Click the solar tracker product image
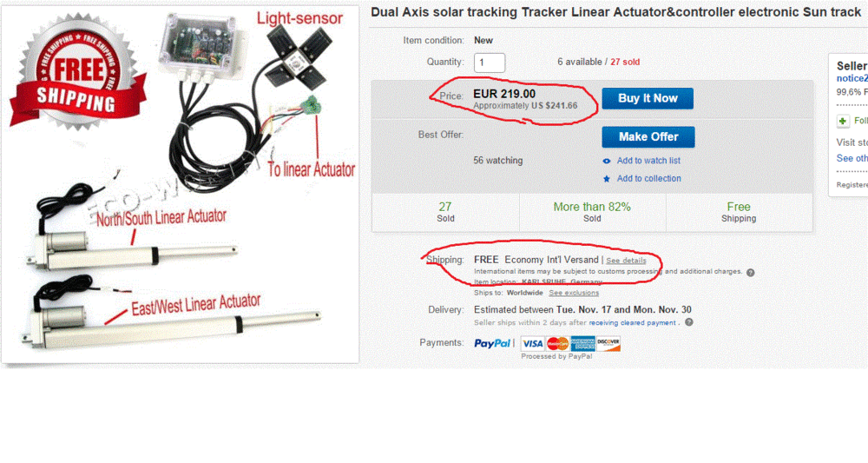This screenshot has width=868, height=463. (181, 184)
